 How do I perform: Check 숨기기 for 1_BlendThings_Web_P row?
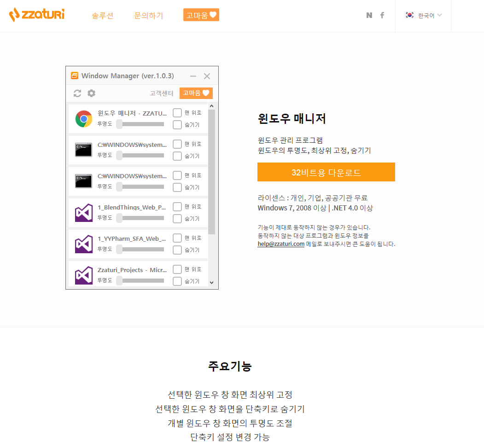pyautogui.click(x=177, y=219)
